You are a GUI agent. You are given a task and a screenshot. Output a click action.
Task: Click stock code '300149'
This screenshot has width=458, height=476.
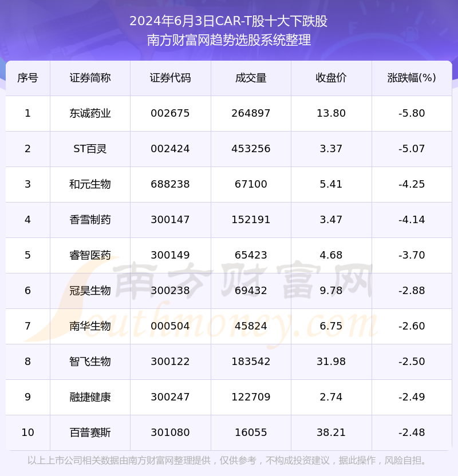(170, 255)
